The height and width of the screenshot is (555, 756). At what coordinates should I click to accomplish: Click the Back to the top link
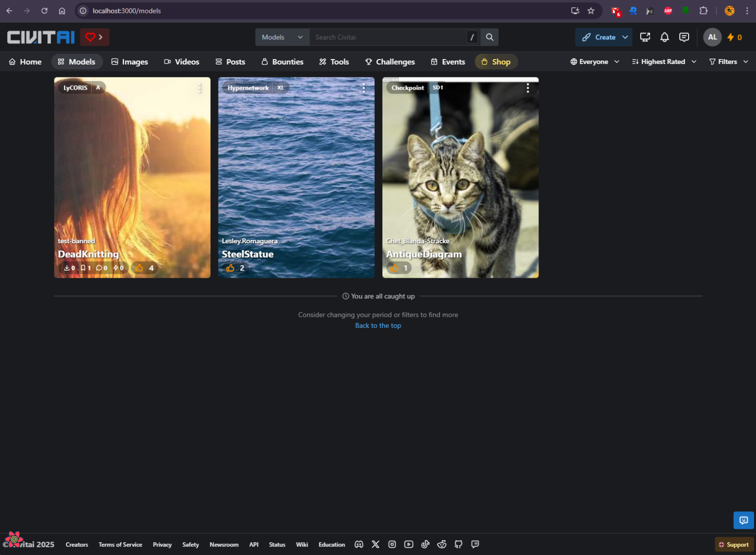(x=378, y=326)
